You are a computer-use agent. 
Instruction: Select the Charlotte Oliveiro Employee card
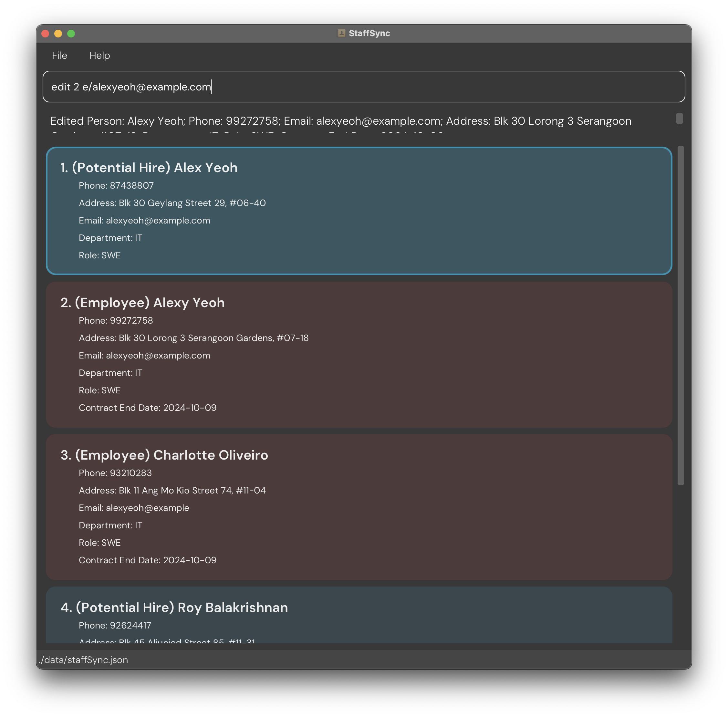point(359,506)
